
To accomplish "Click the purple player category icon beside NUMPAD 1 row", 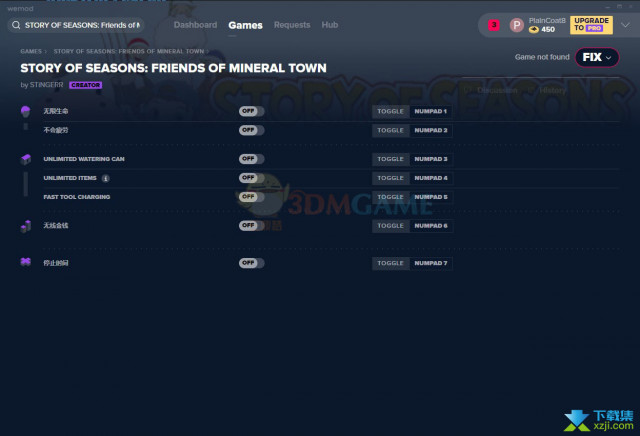I will (x=25, y=111).
